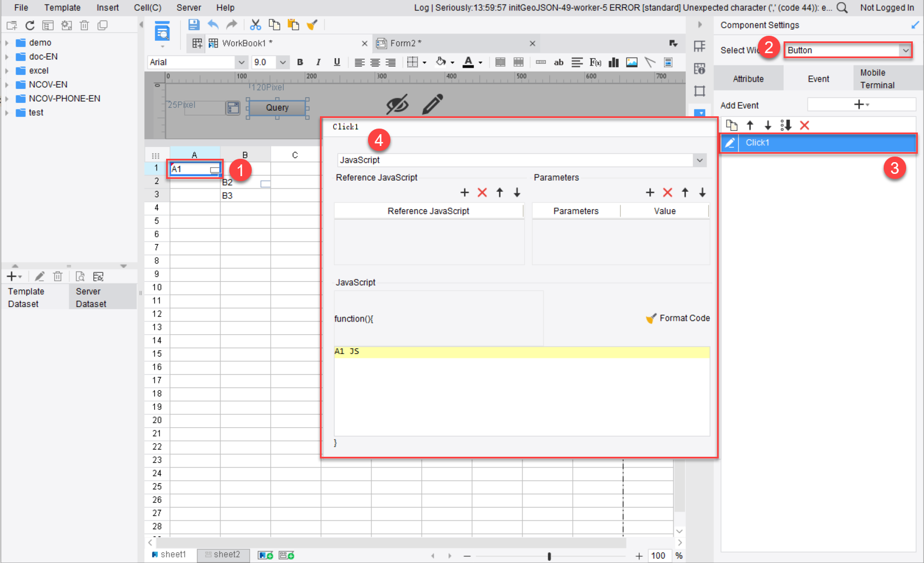The height and width of the screenshot is (563, 924).
Task: Toggle underline formatting
Action: point(337,62)
